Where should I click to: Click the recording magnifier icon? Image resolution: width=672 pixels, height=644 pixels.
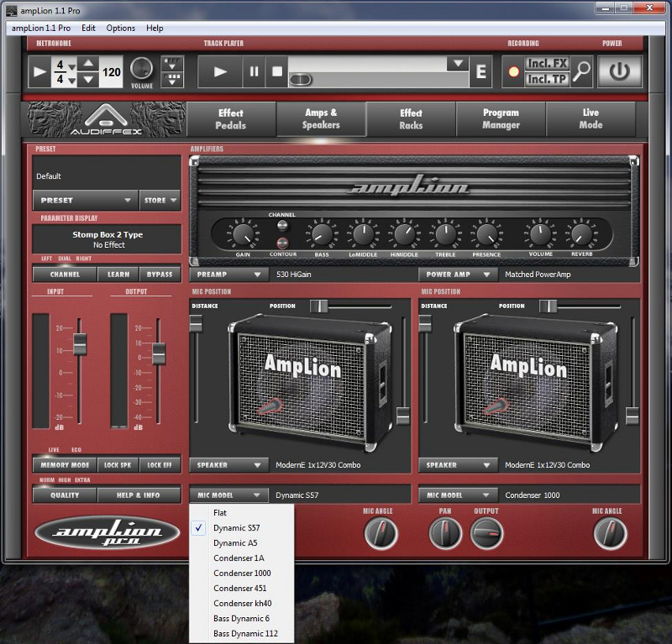(x=581, y=71)
